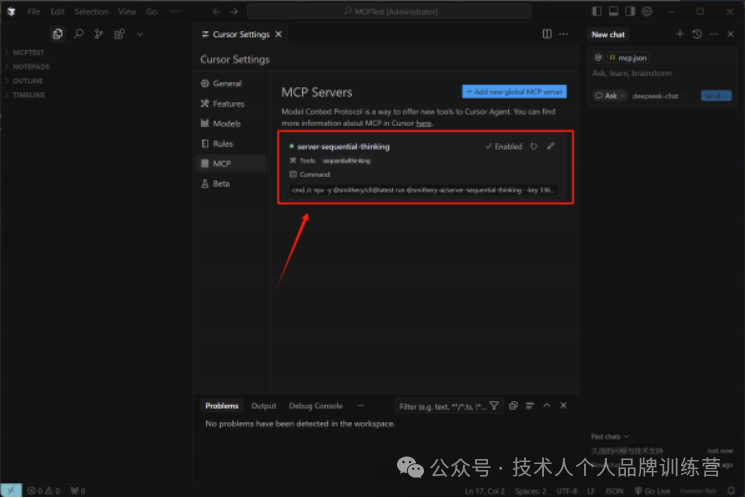Image resolution: width=745 pixels, height=498 pixels.
Task: Split the editor to the right
Action: pos(547,34)
